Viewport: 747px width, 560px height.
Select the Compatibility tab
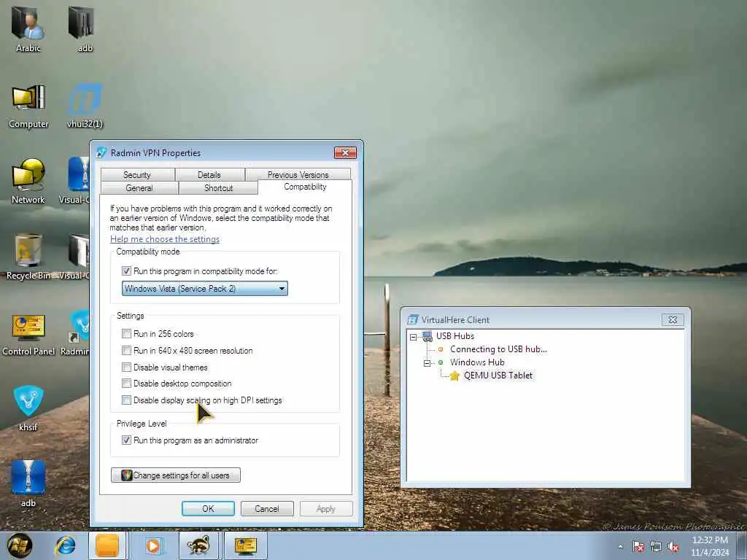[x=306, y=187]
